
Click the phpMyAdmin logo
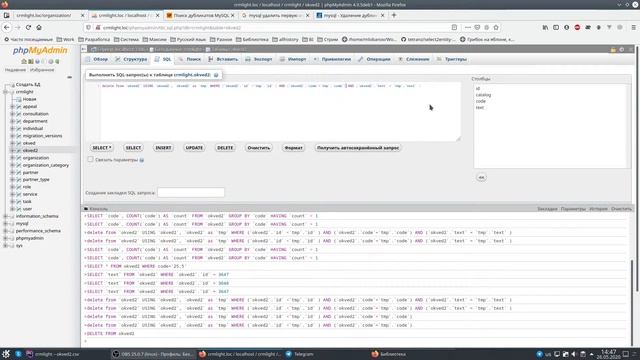[x=40, y=51]
